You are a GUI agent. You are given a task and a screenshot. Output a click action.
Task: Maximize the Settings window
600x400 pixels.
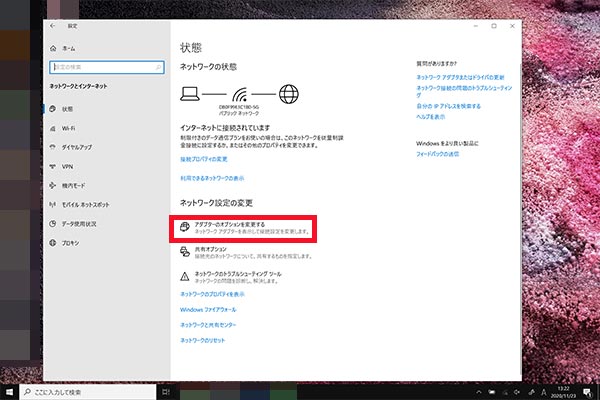[494, 26]
